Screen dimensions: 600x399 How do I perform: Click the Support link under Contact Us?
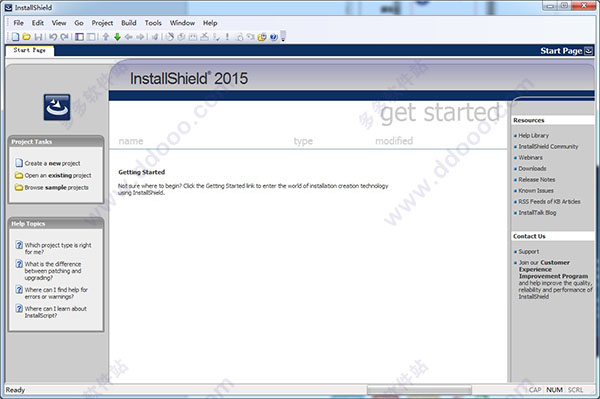pos(529,252)
